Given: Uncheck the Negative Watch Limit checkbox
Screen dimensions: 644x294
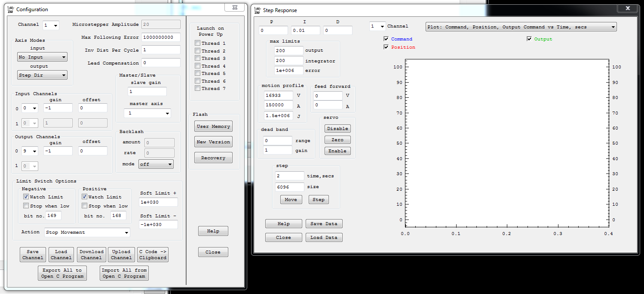Looking at the screenshot, I should (x=26, y=197).
